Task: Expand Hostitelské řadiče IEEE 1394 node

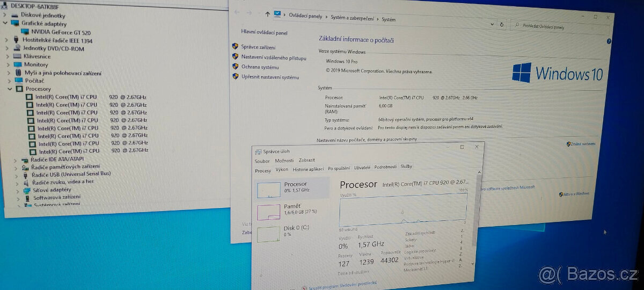Action: click(6, 40)
